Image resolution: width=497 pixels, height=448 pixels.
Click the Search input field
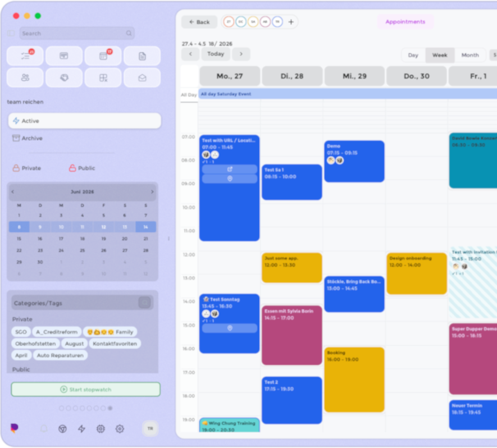(77, 33)
